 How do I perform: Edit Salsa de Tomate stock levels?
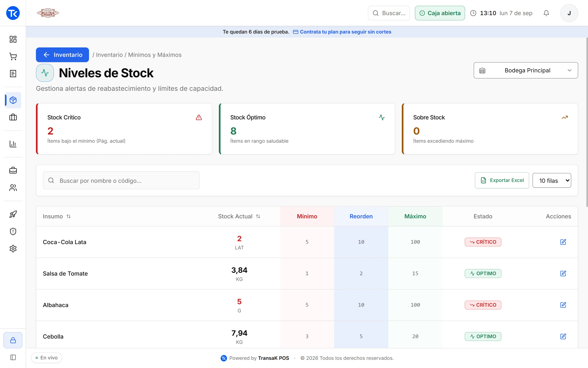(x=563, y=273)
